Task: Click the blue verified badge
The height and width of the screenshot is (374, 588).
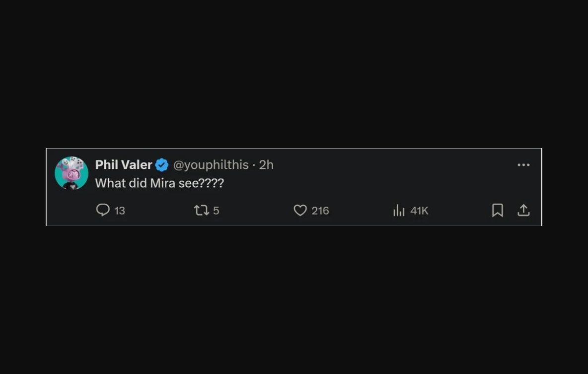Action: [x=162, y=165]
